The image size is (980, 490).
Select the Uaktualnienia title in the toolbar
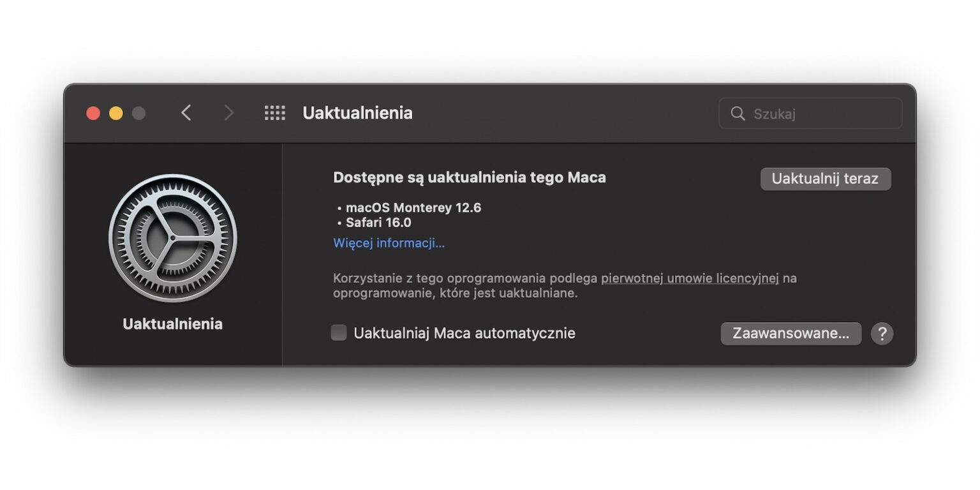(x=357, y=112)
